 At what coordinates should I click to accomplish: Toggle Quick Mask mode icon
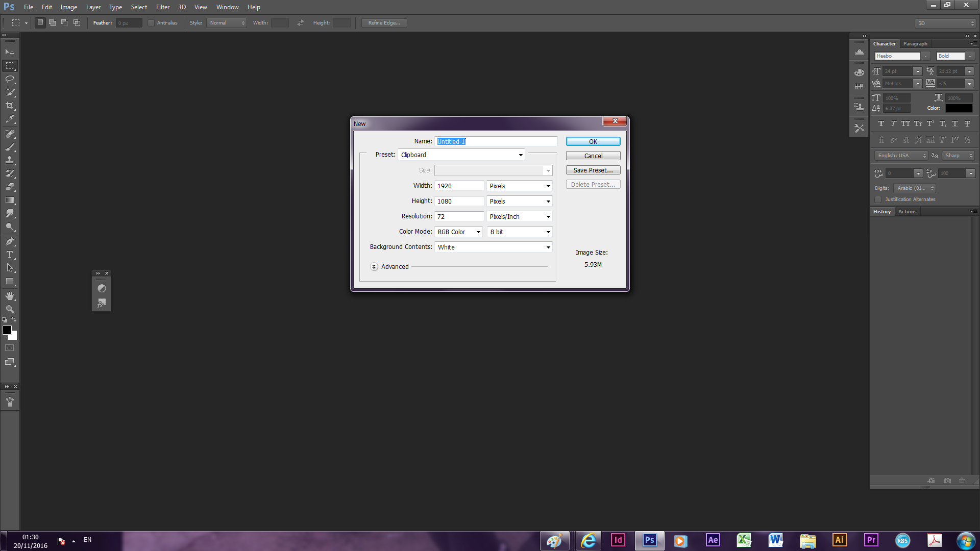(x=10, y=348)
